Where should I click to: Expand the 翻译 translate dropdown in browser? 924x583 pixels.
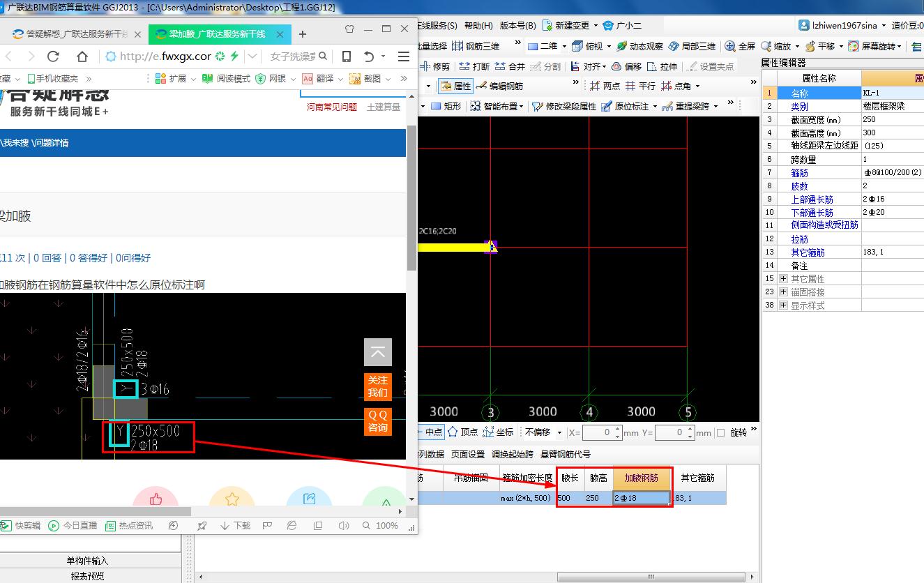(x=340, y=79)
